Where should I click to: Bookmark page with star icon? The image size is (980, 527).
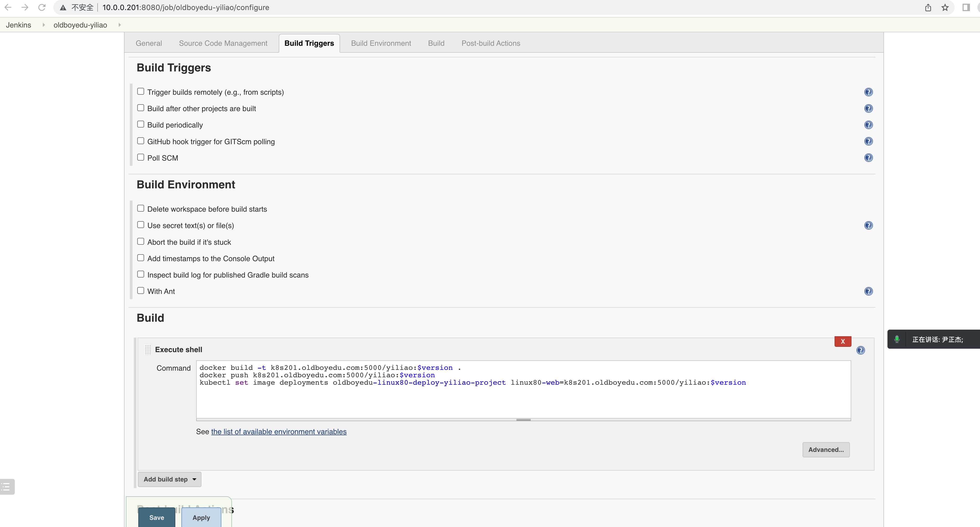(945, 8)
